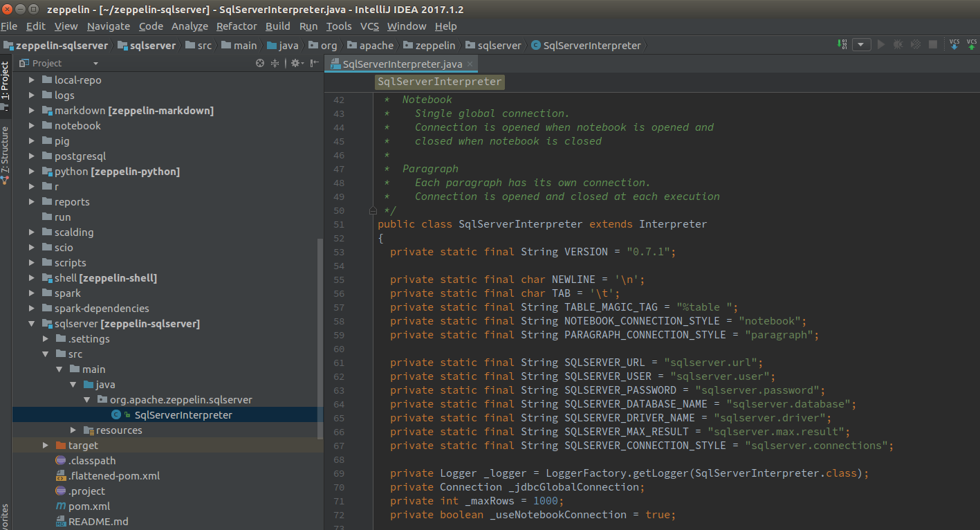Viewport: 980px width, 530px height.
Task: Open the run configuration dropdown
Action: [861, 44]
